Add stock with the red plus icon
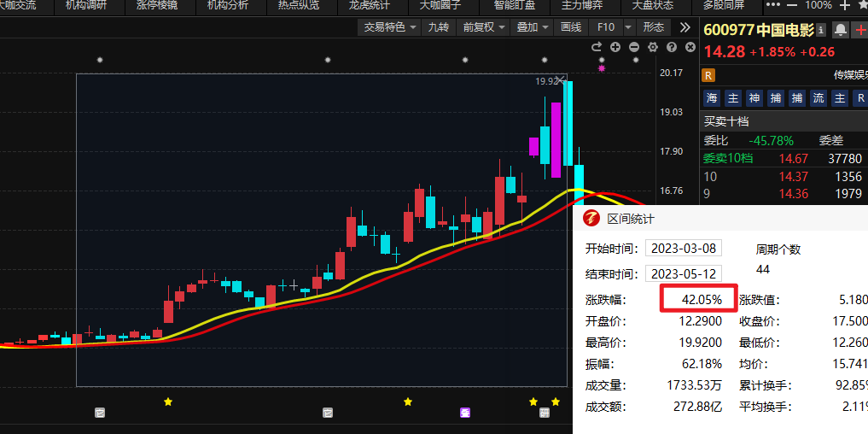Screen dimensions: 868x434 point(860,30)
